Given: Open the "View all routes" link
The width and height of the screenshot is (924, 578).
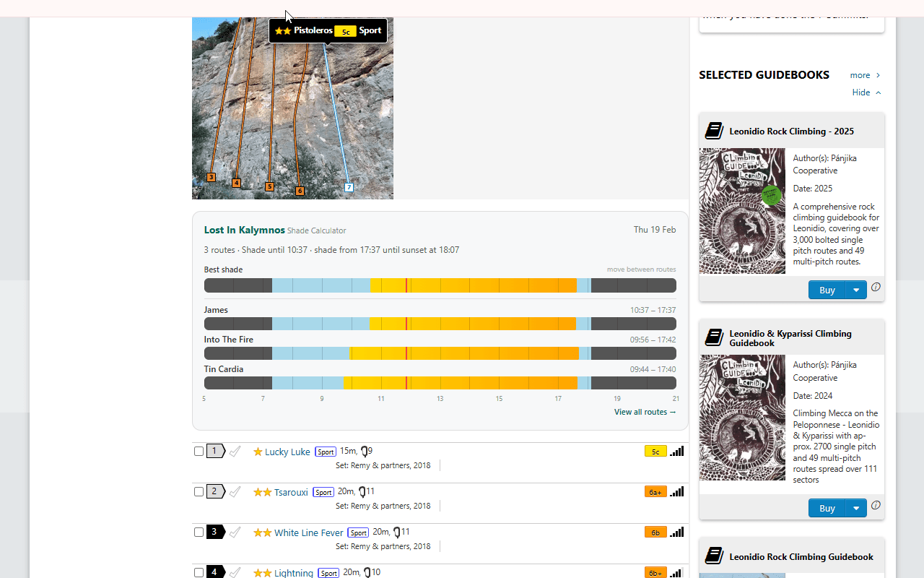Looking at the screenshot, I should click(x=645, y=412).
